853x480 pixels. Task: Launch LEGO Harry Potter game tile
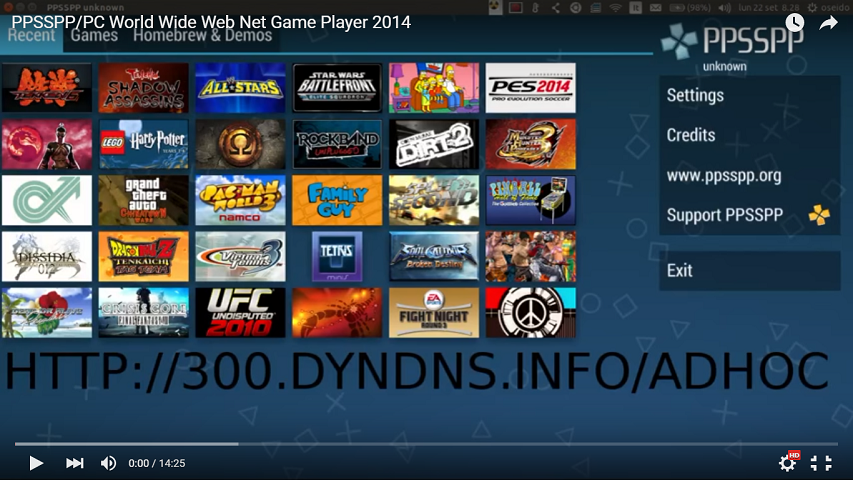coord(144,144)
